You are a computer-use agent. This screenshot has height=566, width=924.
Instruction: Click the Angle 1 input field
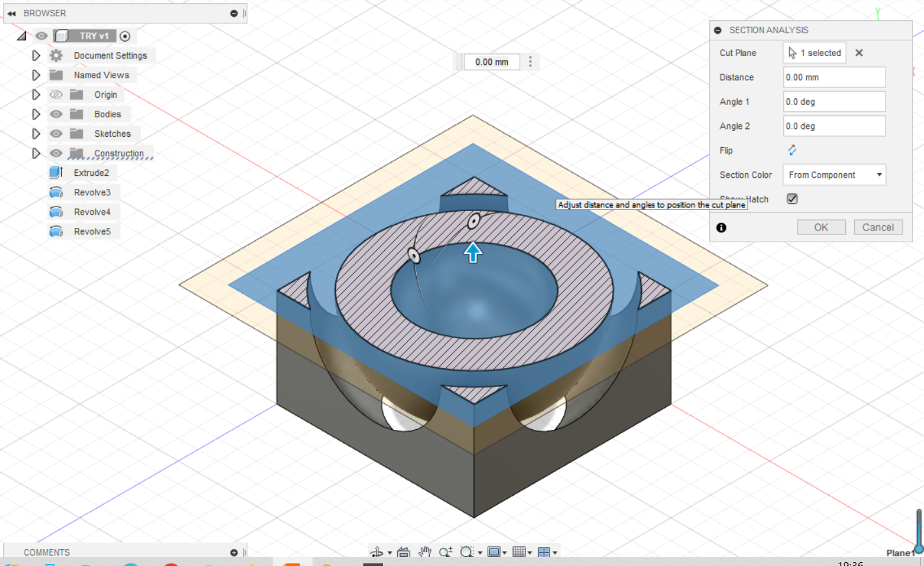pos(835,102)
